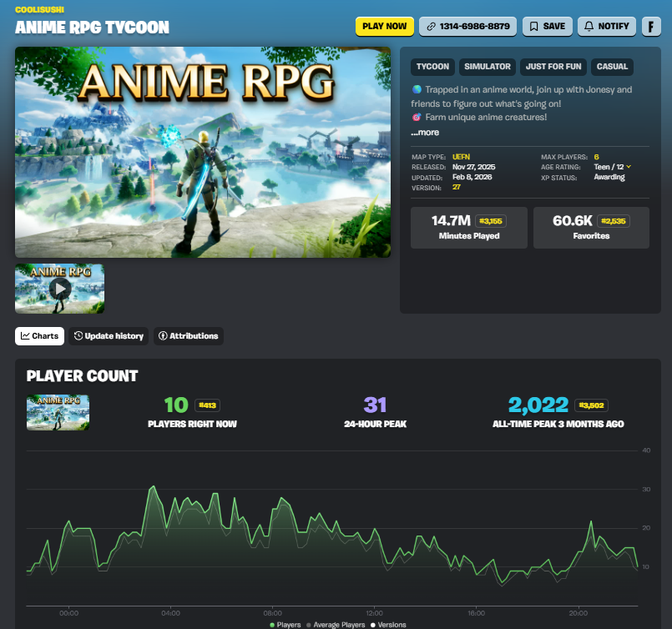Click the 14.7M Minutes Played stat card

point(469,228)
